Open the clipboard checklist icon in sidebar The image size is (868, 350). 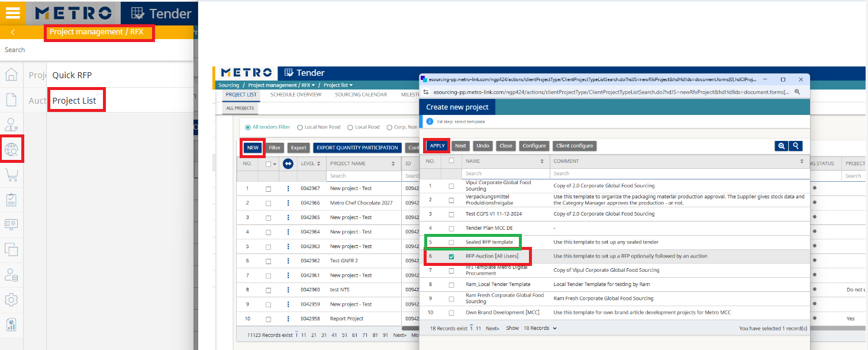click(11, 200)
